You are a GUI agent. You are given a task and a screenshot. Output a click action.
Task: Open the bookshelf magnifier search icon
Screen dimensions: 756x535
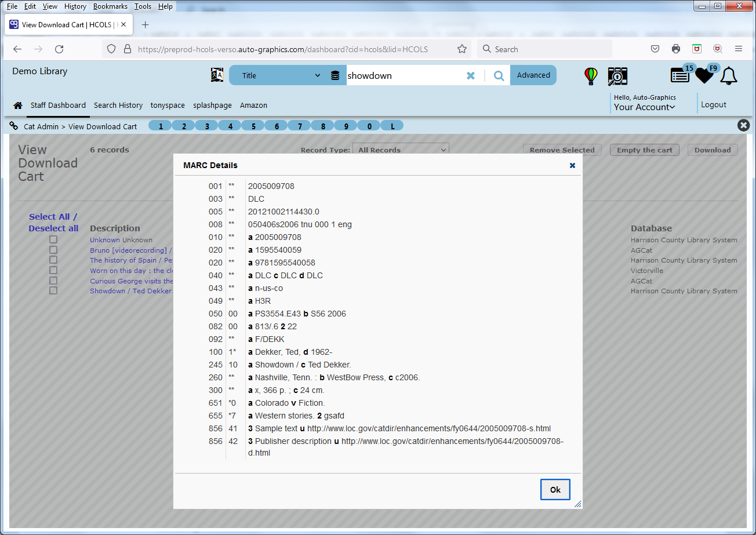pyautogui.click(x=617, y=76)
